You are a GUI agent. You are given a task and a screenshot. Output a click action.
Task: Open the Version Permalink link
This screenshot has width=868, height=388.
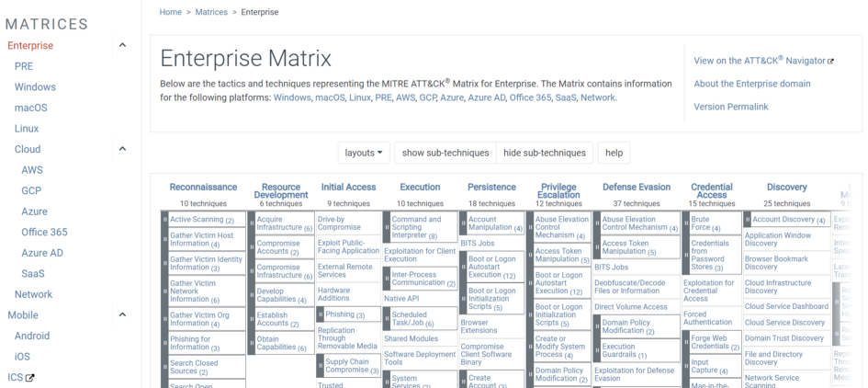[x=730, y=107]
